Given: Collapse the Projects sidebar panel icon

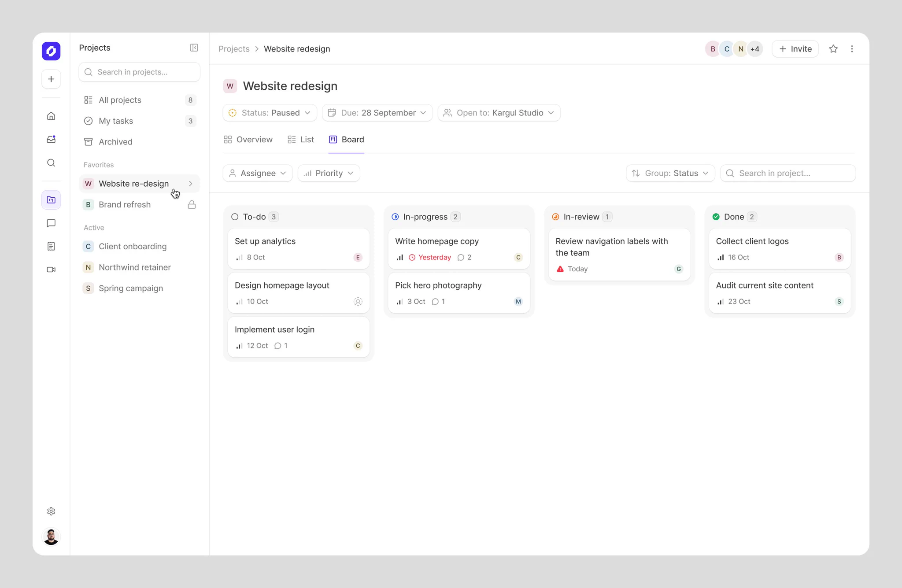Looking at the screenshot, I should tap(194, 48).
